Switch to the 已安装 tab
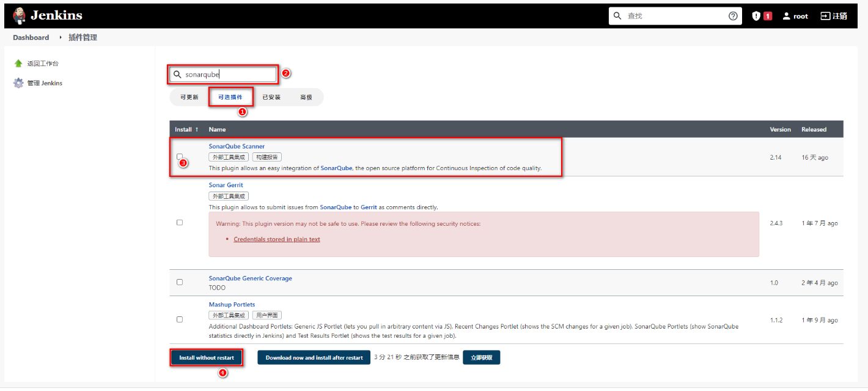The width and height of the screenshot is (868, 391). tap(271, 97)
